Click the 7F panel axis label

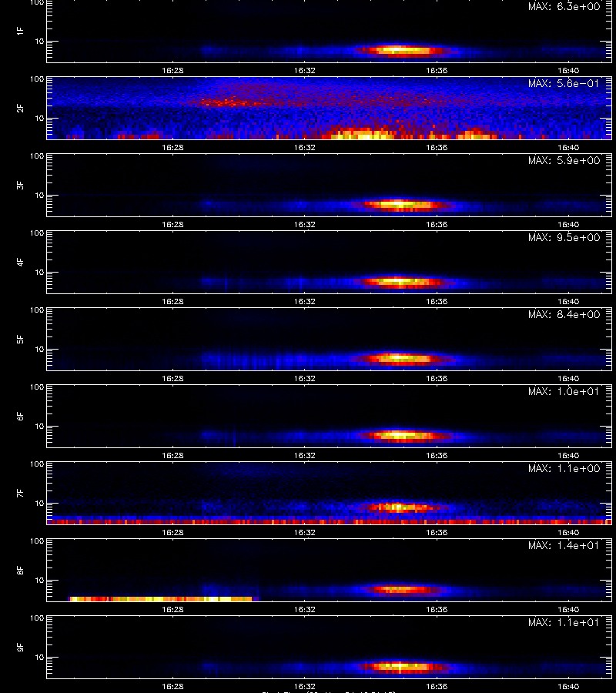pos(20,494)
